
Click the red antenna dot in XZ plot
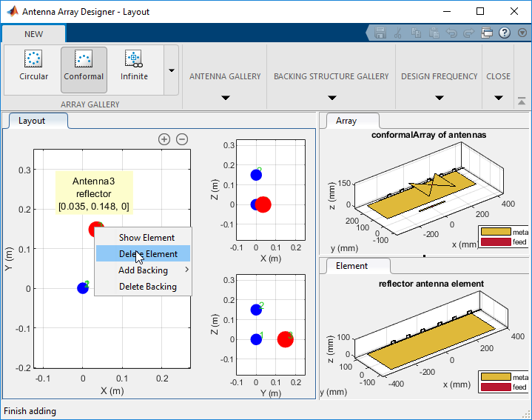[263, 204]
